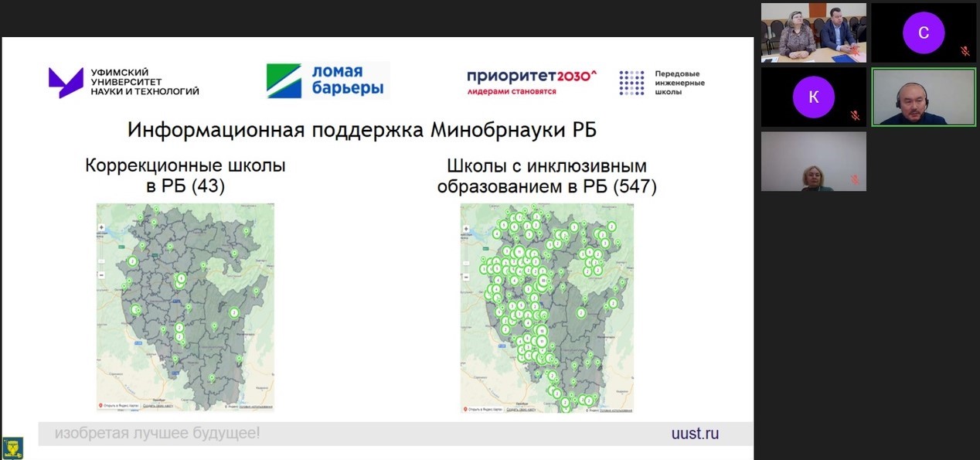This screenshot has height=460, width=980.
Task: Zoom out on the inclusive schools map
Action: coord(465,274)
